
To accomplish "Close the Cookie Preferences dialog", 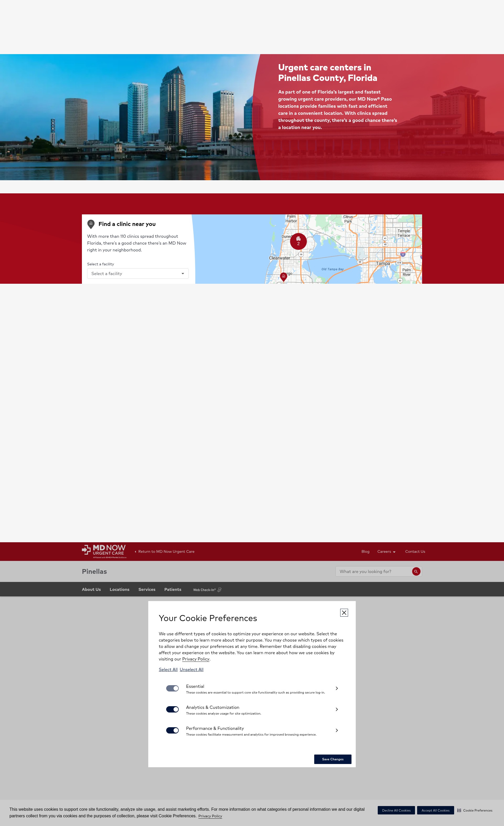I will pyautogui.click(x=344, y=612).
